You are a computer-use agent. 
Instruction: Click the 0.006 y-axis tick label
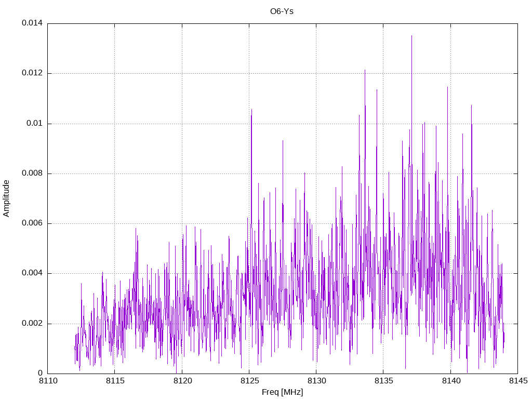click(x=32, y=223)
